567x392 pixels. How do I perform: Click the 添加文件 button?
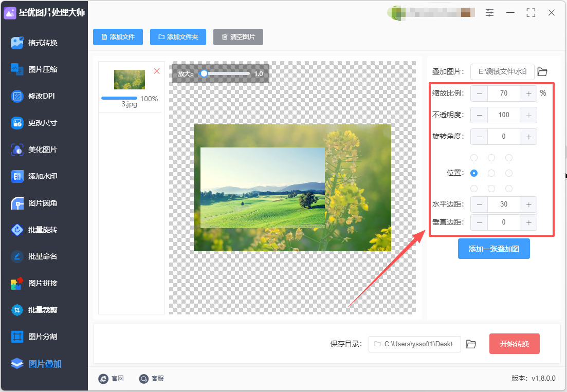tap(118, 37)
